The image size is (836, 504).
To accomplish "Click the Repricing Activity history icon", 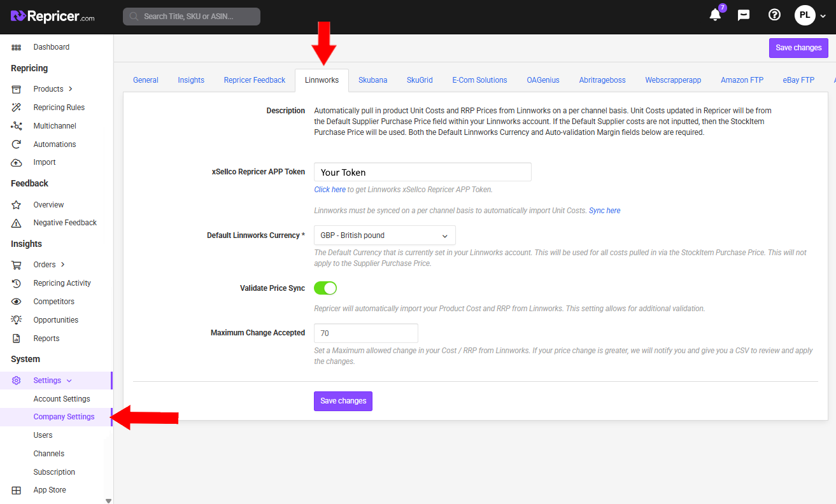I will coord(17,283).
